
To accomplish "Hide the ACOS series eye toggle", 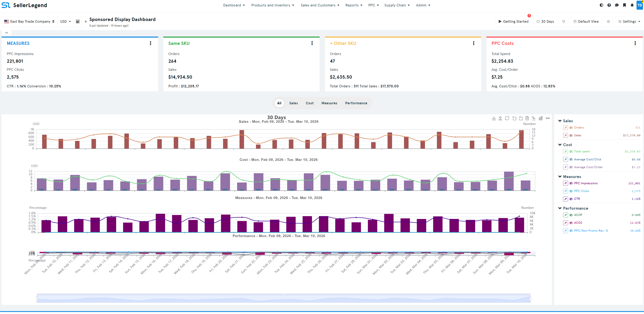I will point(571,223).
